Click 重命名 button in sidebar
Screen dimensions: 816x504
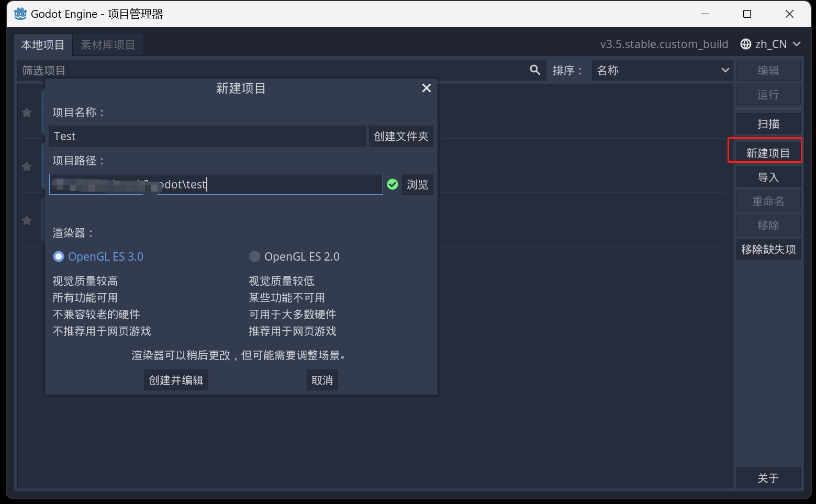click(768, 201)
